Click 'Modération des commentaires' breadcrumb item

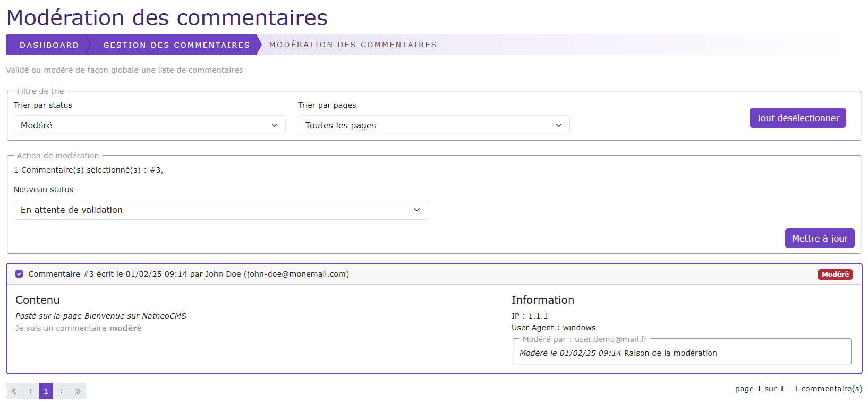tap(353, 45)
